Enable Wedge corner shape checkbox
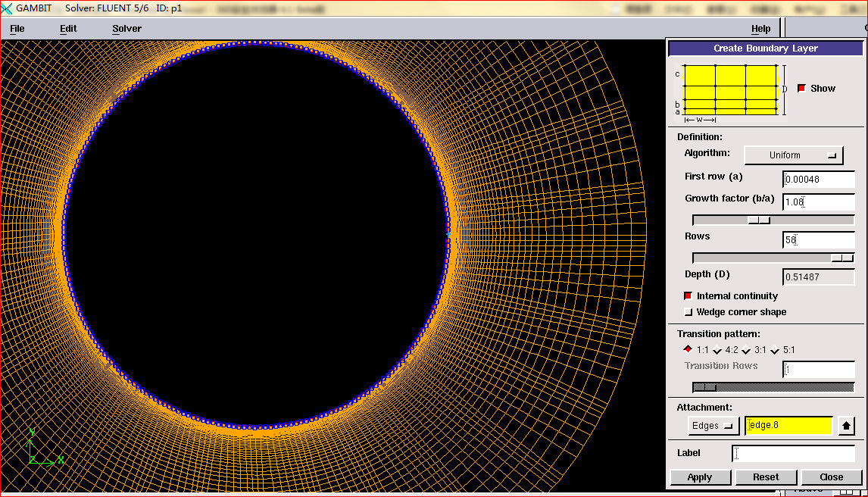868x497 pixels. point(688,312)
